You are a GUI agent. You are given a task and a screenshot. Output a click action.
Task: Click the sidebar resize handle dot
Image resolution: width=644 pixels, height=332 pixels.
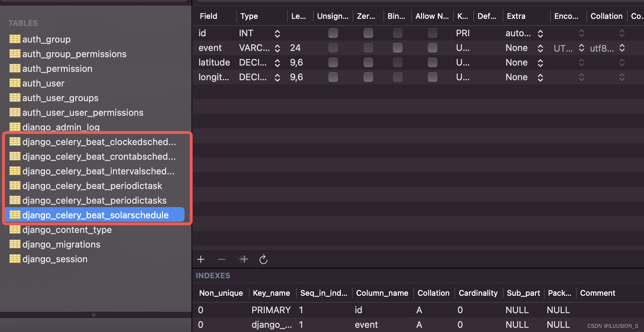[93, 315]
